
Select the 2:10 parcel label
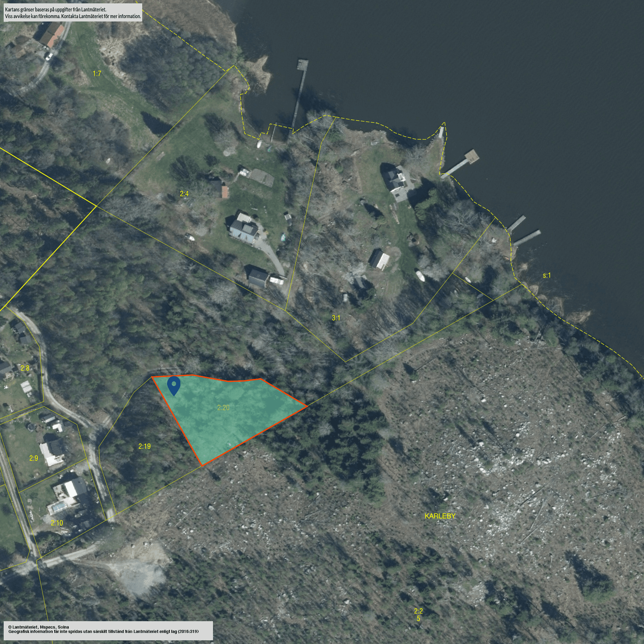pyautogui.click(x=57, y=523)
